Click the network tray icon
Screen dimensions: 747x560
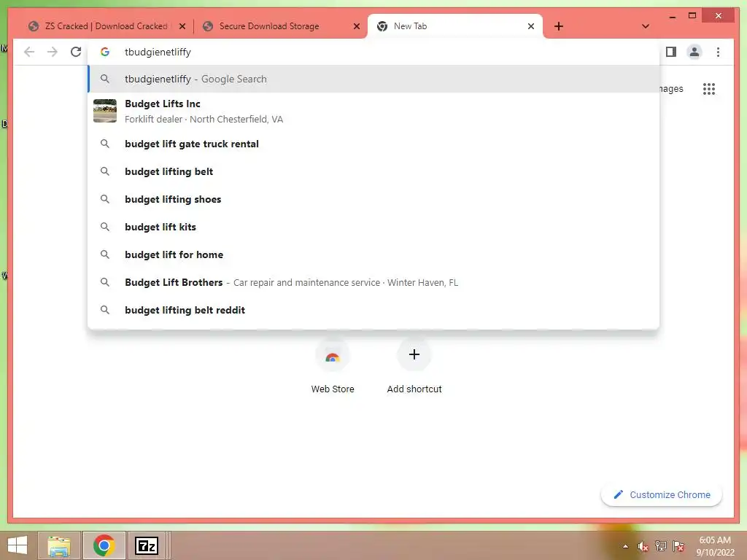pos(661,546)
